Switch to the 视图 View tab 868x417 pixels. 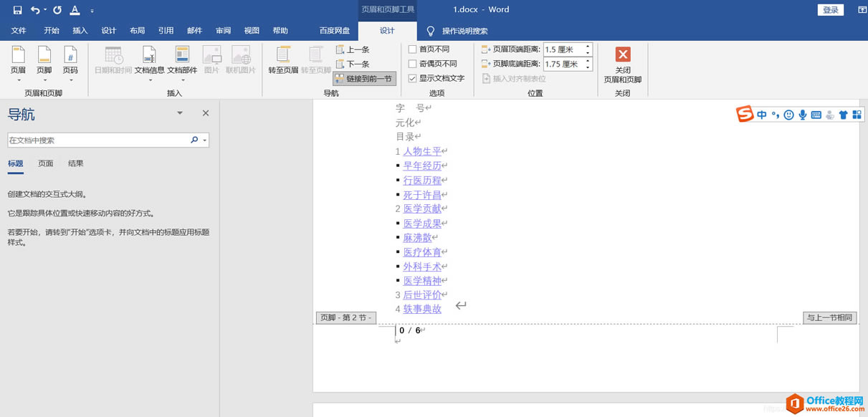click(252, 31)
